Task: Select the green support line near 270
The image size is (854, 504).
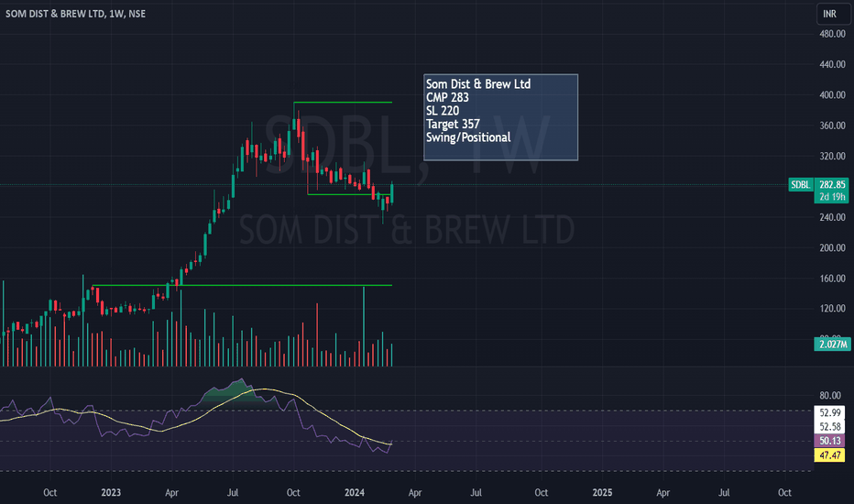Action: pyautogui.click(x=349, y=194)
